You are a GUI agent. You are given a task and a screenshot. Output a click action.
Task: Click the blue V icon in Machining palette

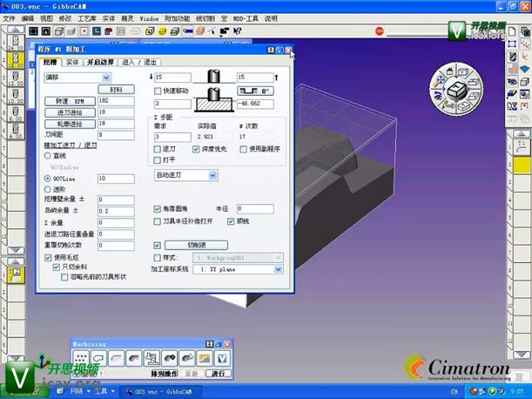tap(222, 359)
